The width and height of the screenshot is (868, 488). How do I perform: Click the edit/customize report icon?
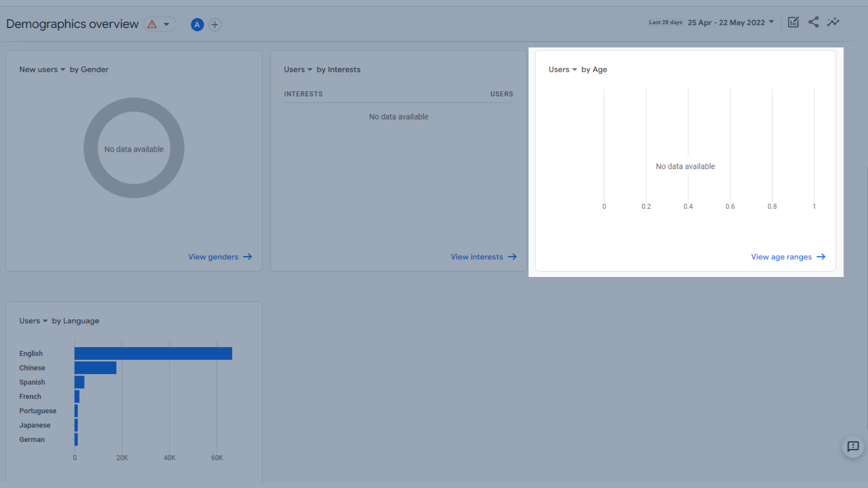click(x=793, y=23)
